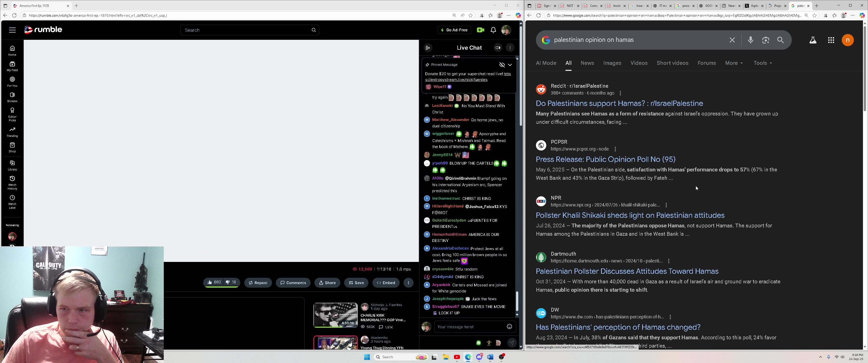Open more options for PCPSR result
The height and width of the screenshot is (363, 868).
click(615, 149)
